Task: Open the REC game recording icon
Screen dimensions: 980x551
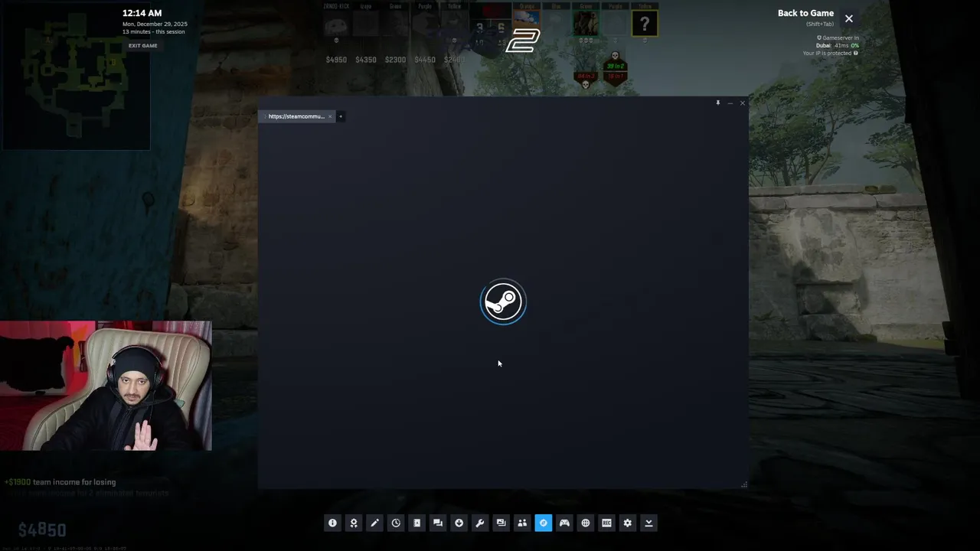Action: pyautogui.click(x=606, y=523)
